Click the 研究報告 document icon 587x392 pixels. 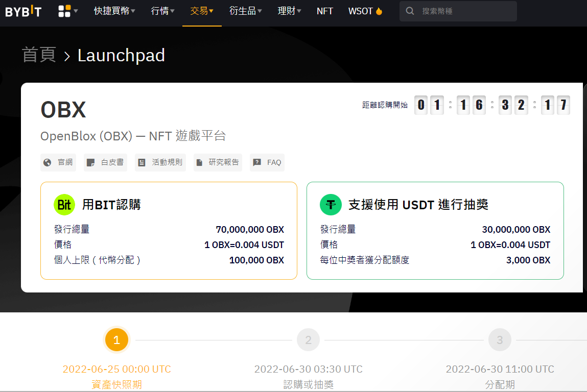click(200, 162)
